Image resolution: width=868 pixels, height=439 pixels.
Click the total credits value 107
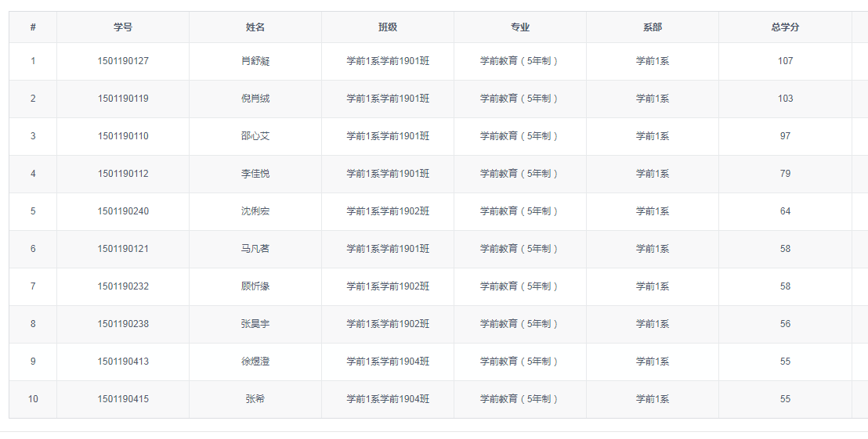(785, 61)
